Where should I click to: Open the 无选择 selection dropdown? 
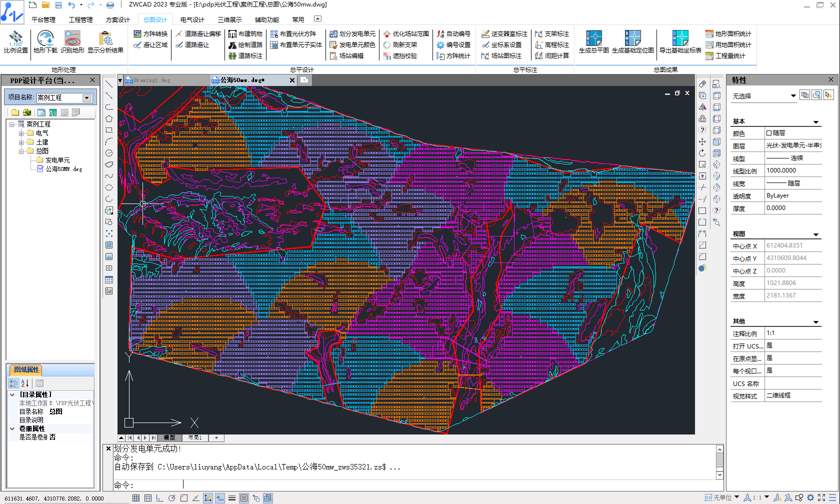(793, 96)
